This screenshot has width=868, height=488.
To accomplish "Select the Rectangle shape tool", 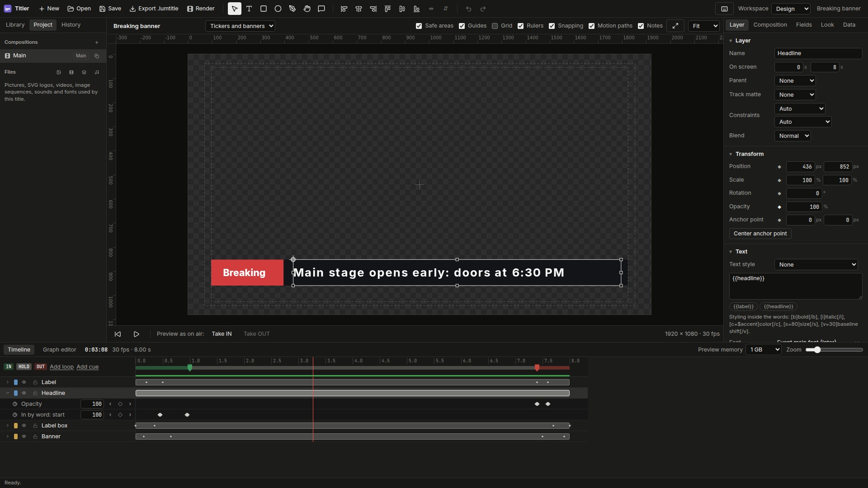I will pos(264,9).
